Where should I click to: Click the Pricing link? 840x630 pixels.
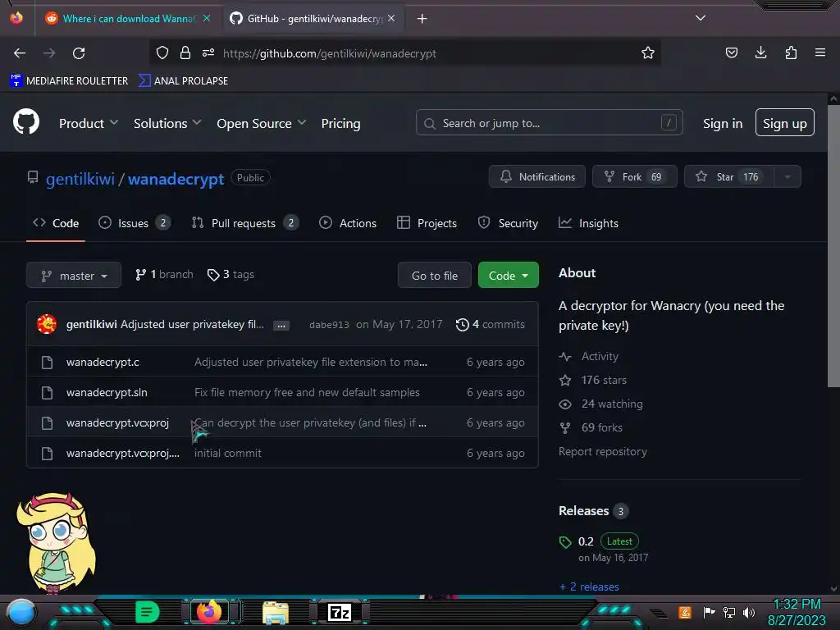(340, 123)
